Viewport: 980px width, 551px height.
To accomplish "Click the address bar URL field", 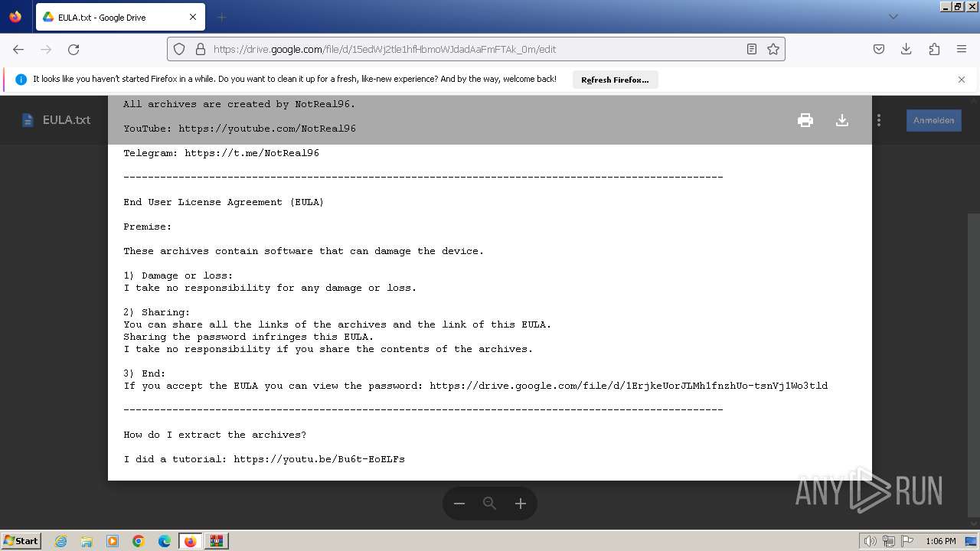I will (475, 49).
